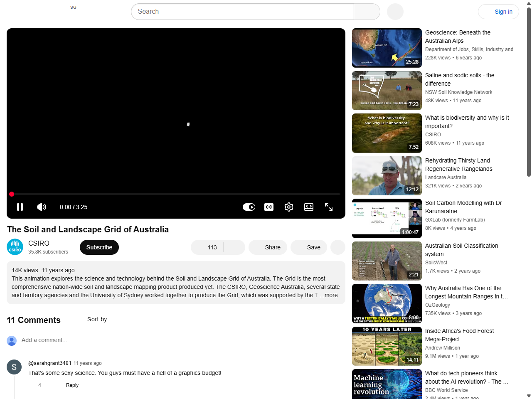
Task: Open Inside Africa's Food Forest Mega-Project title
Action: 460,335
